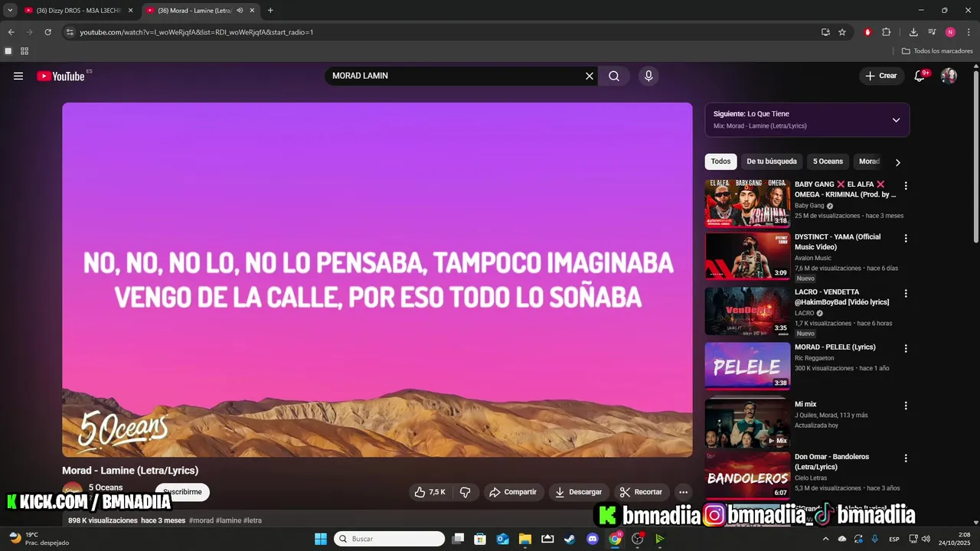Open the BABY GANG KRIMINAL thumbnail

click(747, 203)
